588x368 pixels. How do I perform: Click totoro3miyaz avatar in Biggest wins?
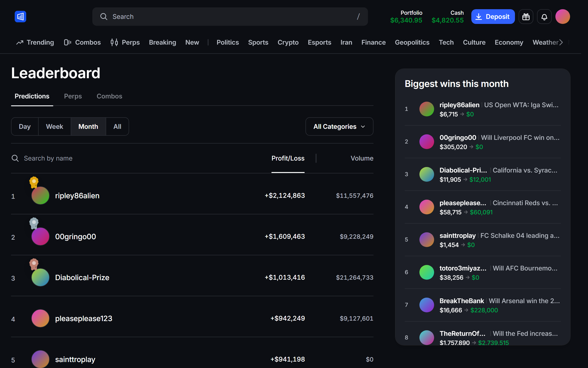coord(427,272)
